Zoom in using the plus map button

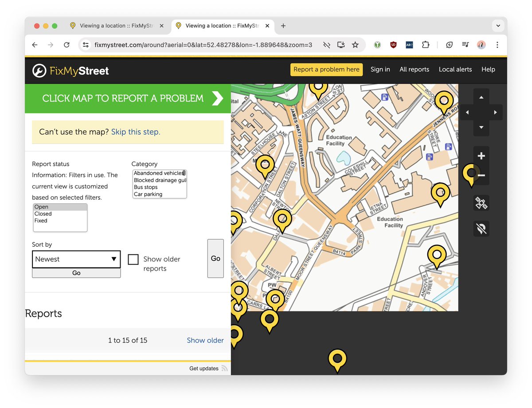(x=481, y=156)
